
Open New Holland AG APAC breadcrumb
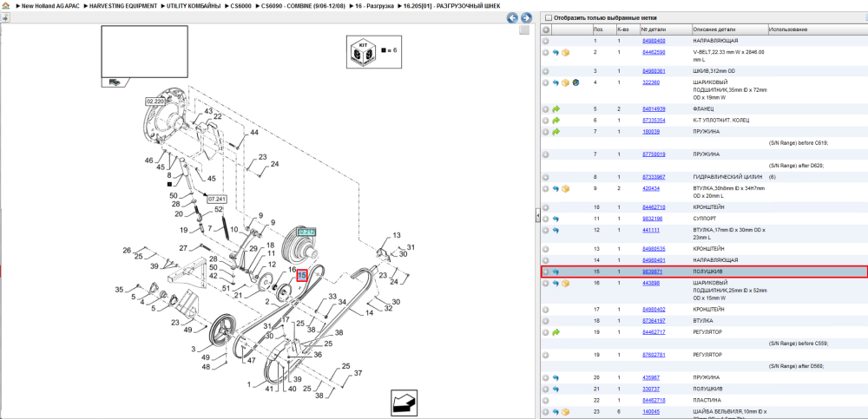(x=50, y=6)
